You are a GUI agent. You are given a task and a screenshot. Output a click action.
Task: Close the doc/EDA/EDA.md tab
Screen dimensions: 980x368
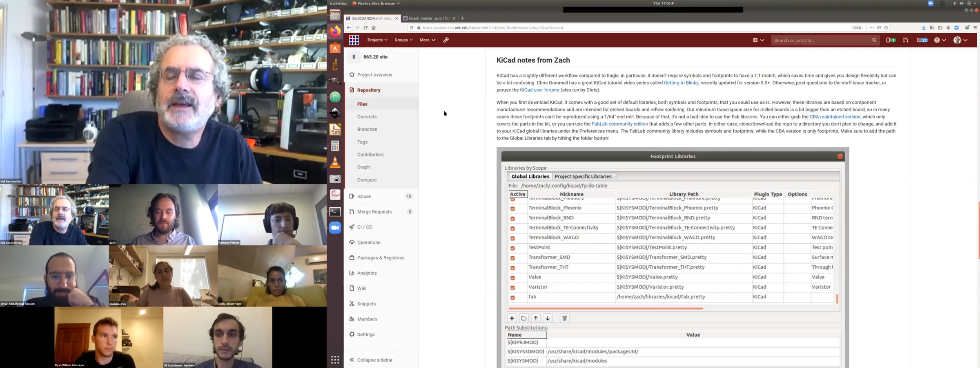coord(396,18)
